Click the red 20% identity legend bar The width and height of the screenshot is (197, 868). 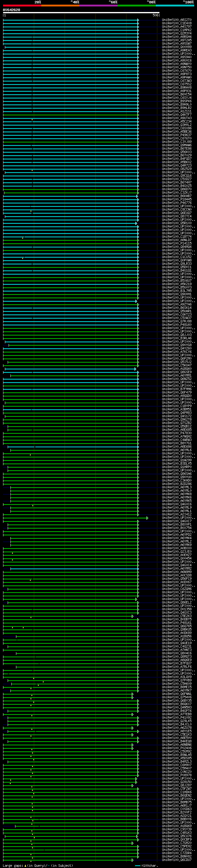22,6
